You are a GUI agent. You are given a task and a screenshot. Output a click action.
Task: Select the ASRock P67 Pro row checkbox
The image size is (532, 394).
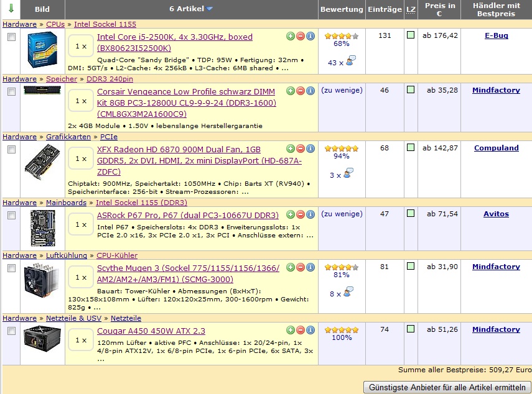coord(12,215)
